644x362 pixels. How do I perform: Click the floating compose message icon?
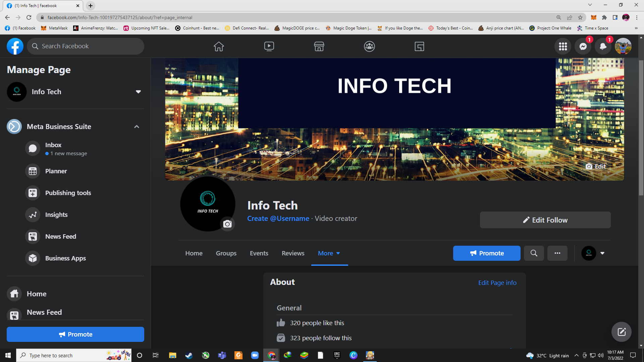[x=621, y=332]
